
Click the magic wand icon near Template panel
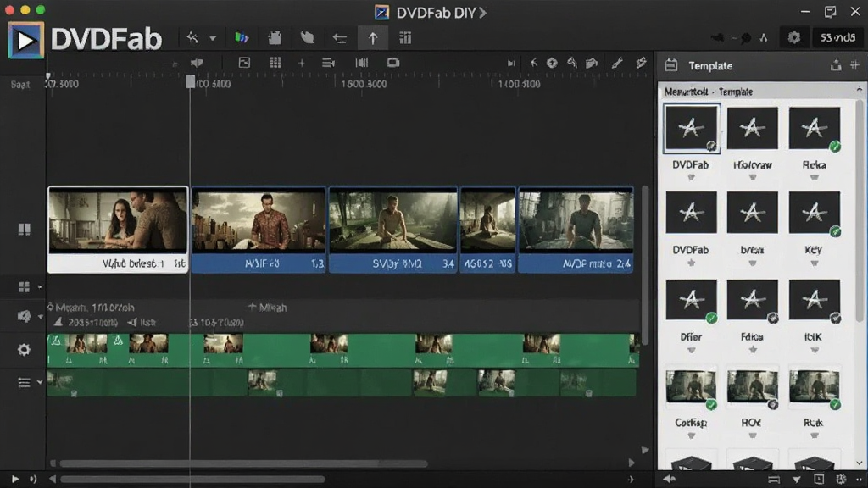pyautogui.click(x=641, y=63)
